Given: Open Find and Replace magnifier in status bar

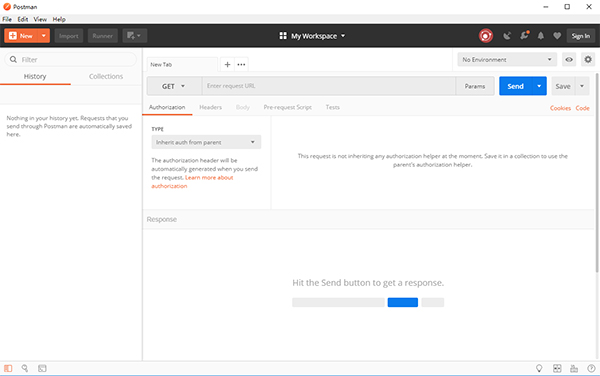Looking at the screenshot, I should pos(25,368).
